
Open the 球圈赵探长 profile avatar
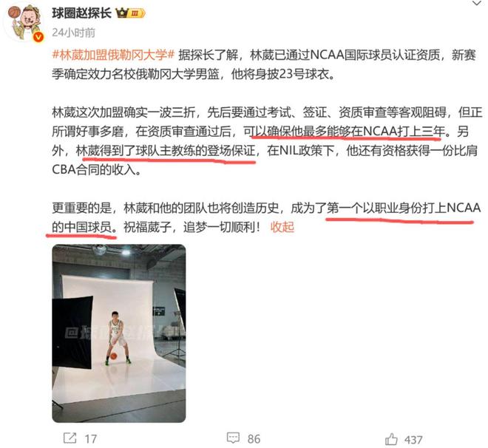pyautogui.click(x=24, y=22)
